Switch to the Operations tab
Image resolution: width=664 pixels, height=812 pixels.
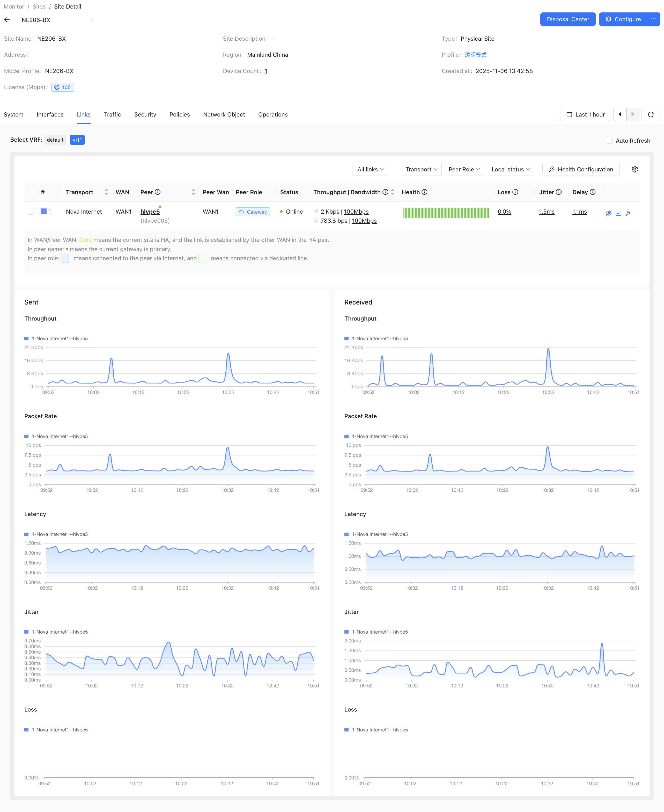pyautogui.click(x=273, y=114)
